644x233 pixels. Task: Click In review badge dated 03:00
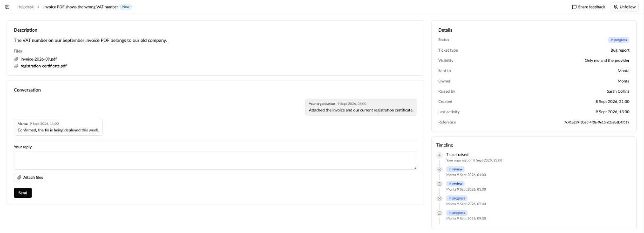pos(455,184)
